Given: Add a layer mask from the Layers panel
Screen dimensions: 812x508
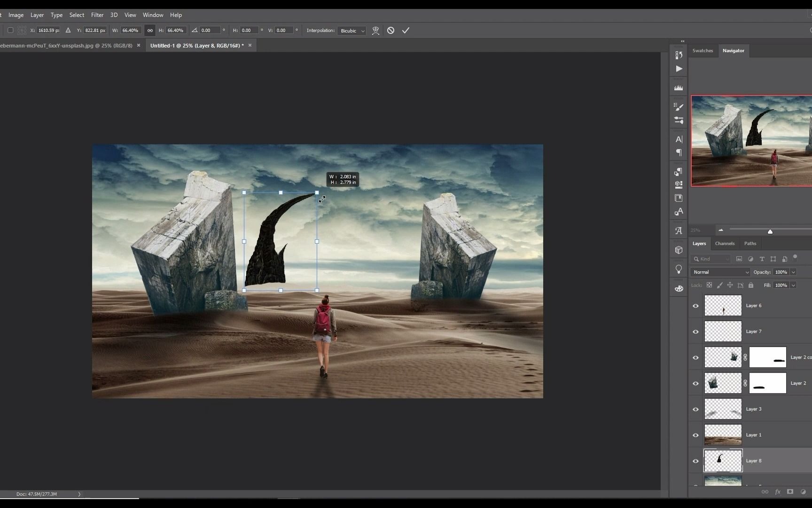Looking at the screenshot, I should click(790, 492).
